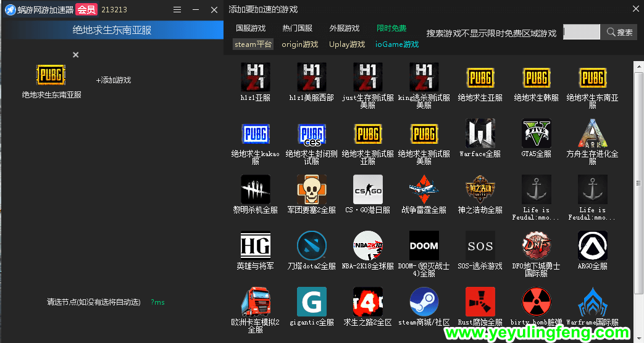
Task: Choose CS·GO港日服 icon
Action: (x=368, y=189)
